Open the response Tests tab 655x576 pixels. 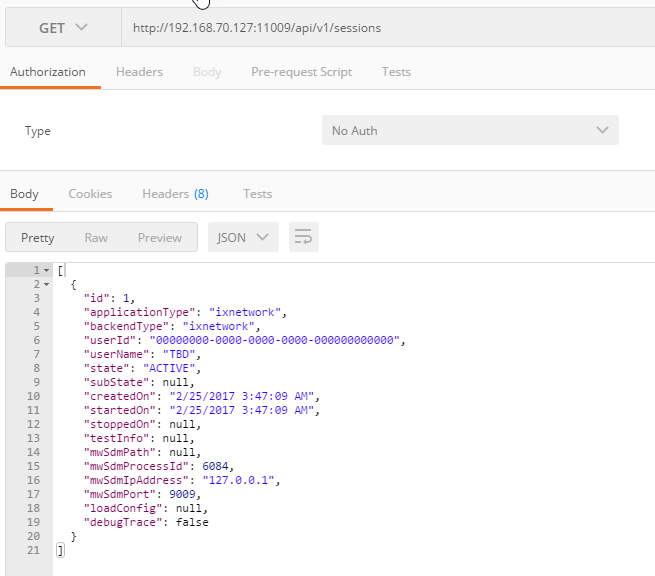click(x=257, y=194)
